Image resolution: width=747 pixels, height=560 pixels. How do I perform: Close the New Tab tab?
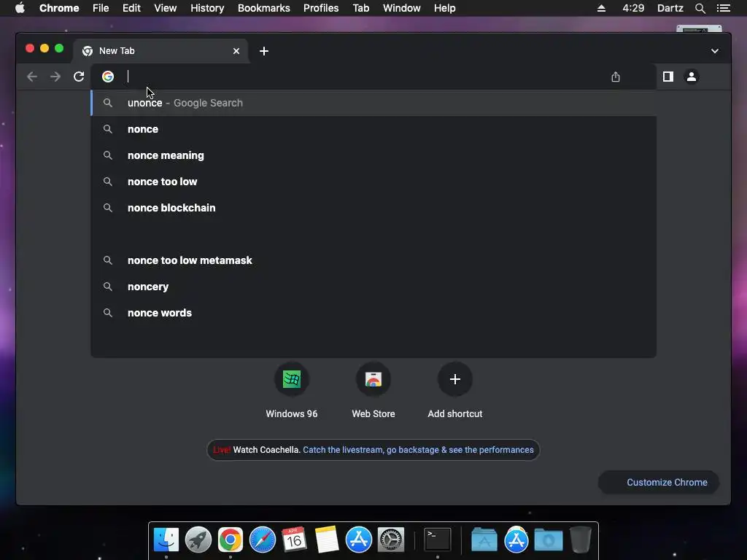236,51
